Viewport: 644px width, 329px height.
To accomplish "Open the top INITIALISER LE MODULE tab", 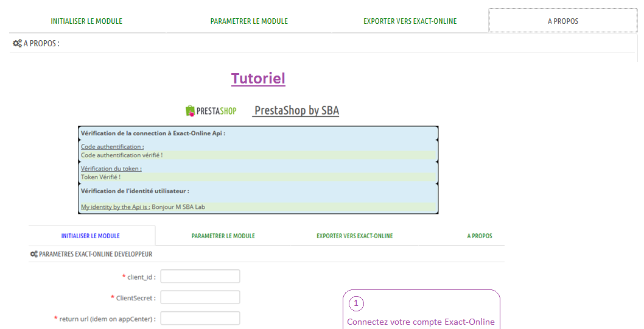I will coord(86,21).
